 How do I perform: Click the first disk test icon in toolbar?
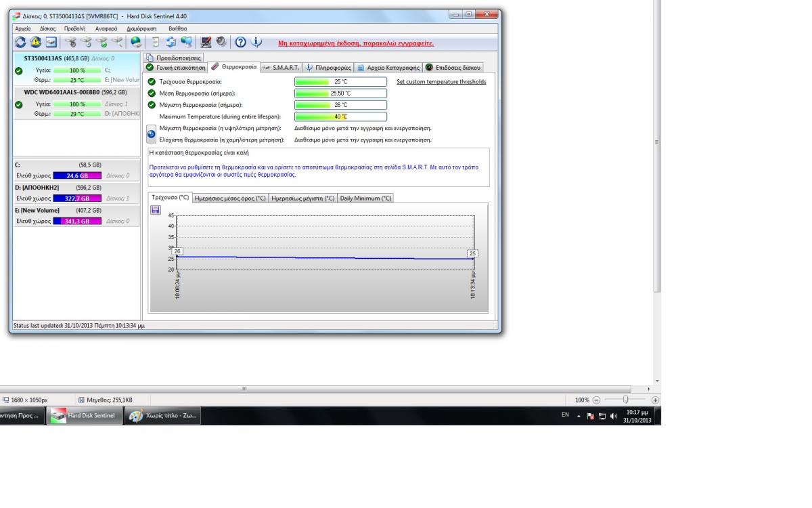70,42
